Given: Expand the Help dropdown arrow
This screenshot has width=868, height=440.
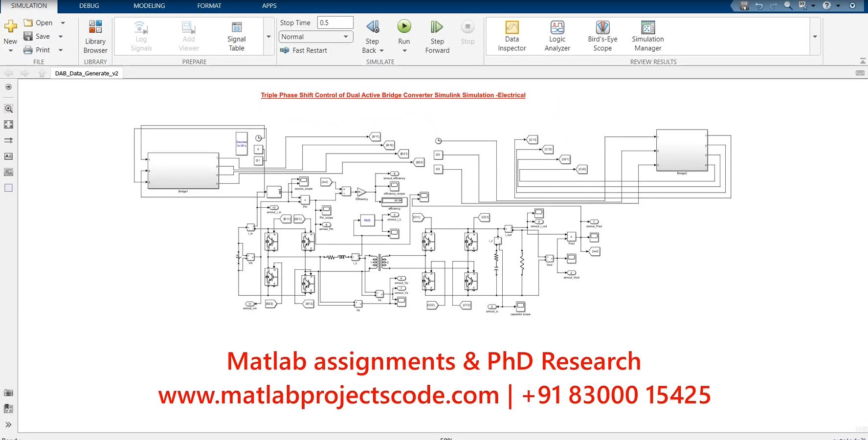Looking at the screenshot, I should click(837, 6).
